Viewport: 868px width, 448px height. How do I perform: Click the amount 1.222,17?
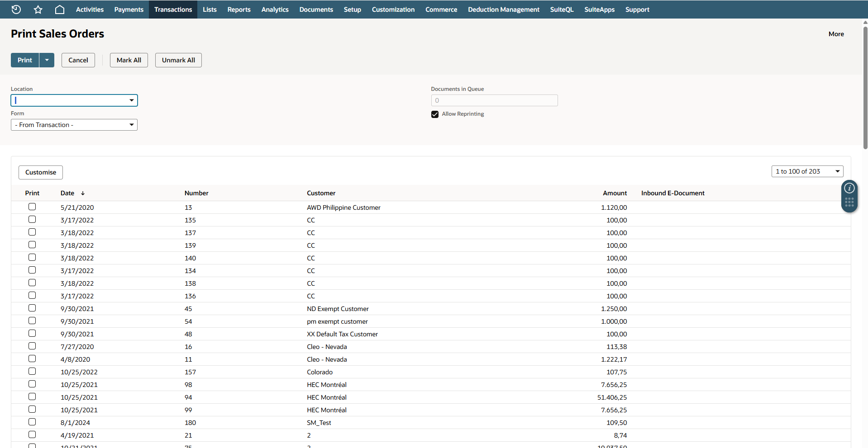coord(614,359)
